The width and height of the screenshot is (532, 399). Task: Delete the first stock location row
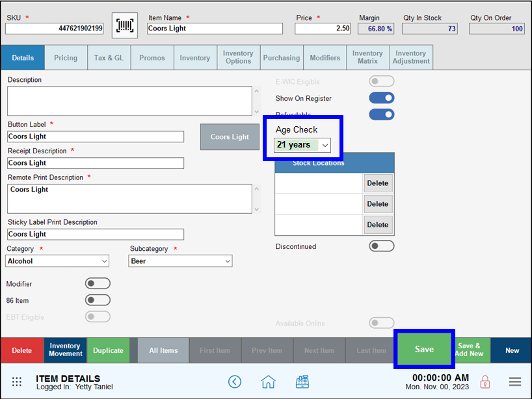(378, 183)
